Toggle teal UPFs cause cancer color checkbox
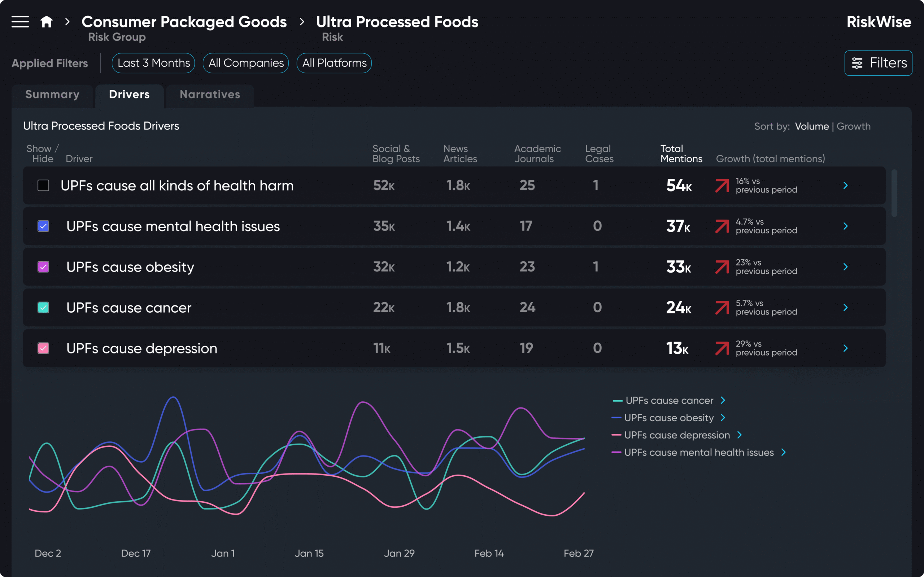 point(43,308)
